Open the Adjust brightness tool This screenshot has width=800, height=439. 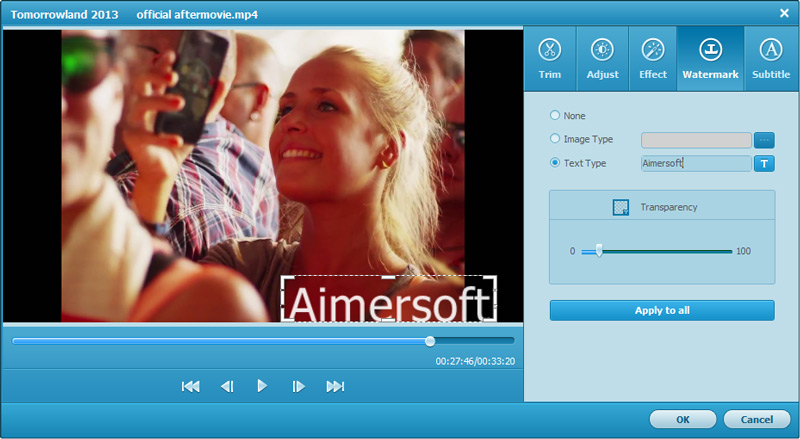click(602, 59)
